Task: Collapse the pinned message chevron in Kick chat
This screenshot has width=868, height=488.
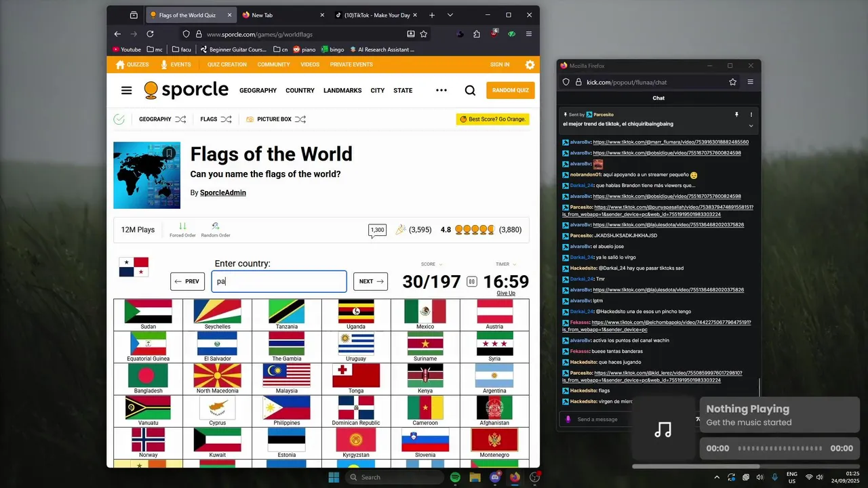Action: (x=751, y=126)
